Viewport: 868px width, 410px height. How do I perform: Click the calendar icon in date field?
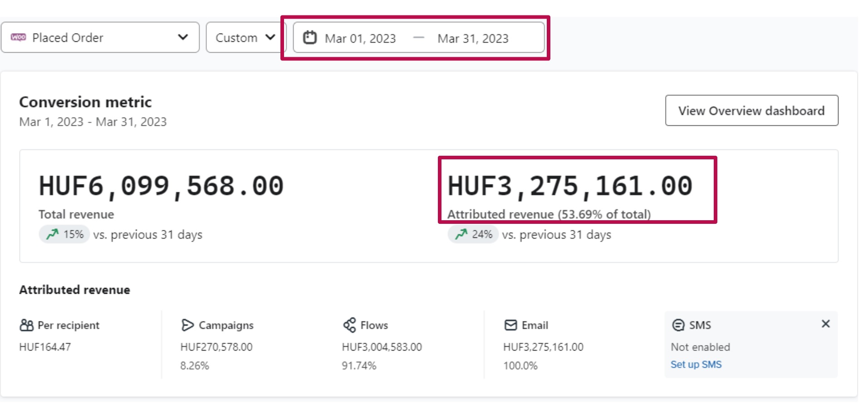(309, 37)
